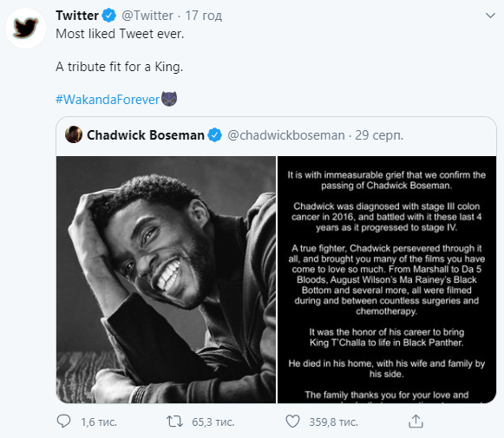
Task: Open the 17 год tweet timestamp
Action: [204, 16]
